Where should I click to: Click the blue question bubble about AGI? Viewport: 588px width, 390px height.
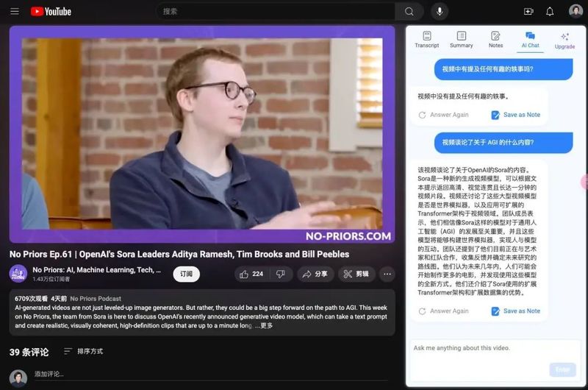point(503,143)
